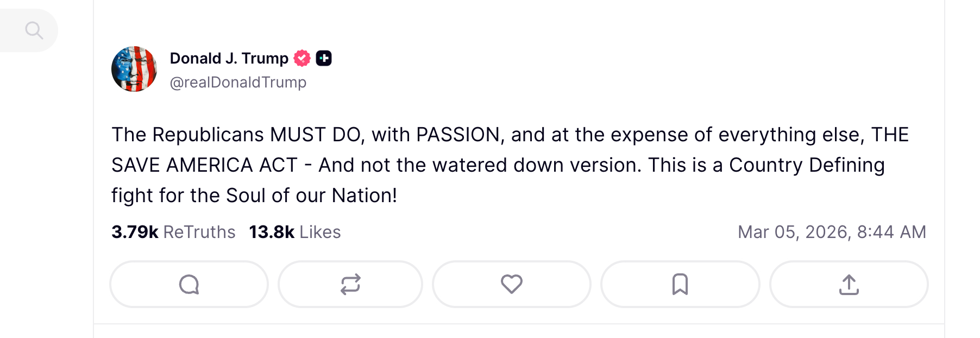Click the Donald J. Trump display name
Screen dimensions: 980x338
tap(229, 58)
